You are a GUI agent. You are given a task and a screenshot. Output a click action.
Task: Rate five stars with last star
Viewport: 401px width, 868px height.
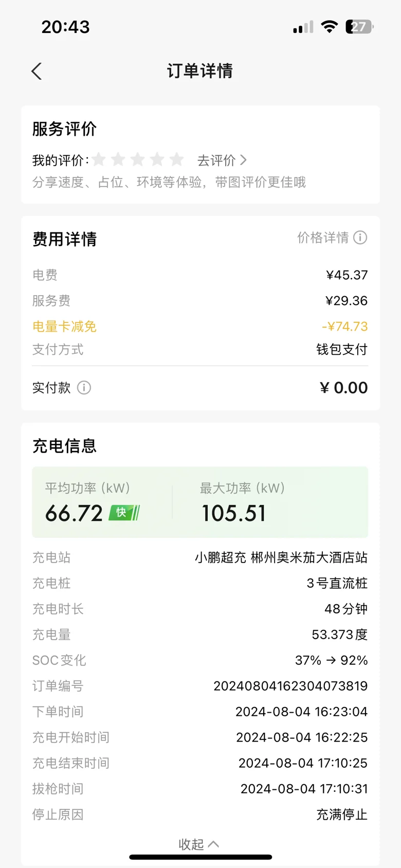176,160
